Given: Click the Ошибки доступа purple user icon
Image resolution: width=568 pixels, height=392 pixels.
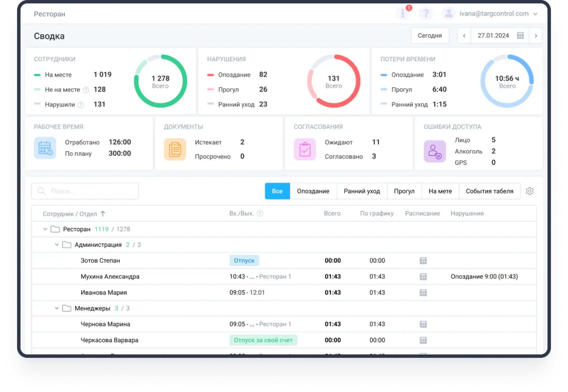Looking at the screenshot, I should click(x=435, y=151).
